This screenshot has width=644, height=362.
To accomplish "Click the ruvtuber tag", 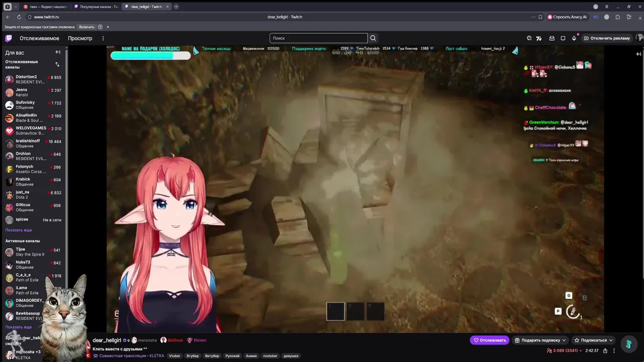I will click(x=270, y=356).
